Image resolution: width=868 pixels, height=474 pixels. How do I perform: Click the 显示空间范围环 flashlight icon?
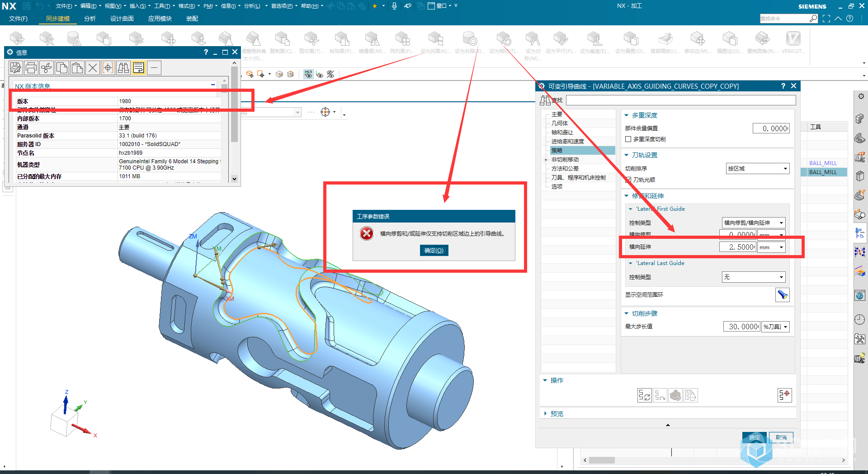point(783,295)
